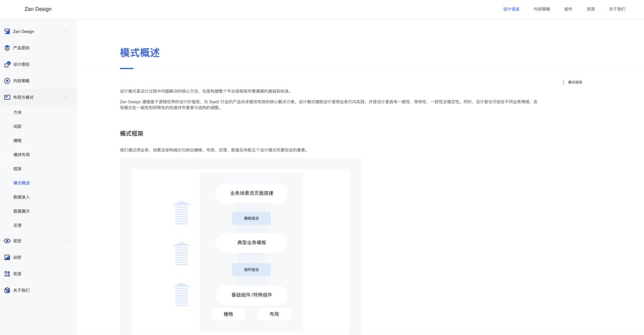The width and height of the screenshot is (644, 335).
Task: Select 数据录入 in the sidebar submenu
Action: [21, 197]
